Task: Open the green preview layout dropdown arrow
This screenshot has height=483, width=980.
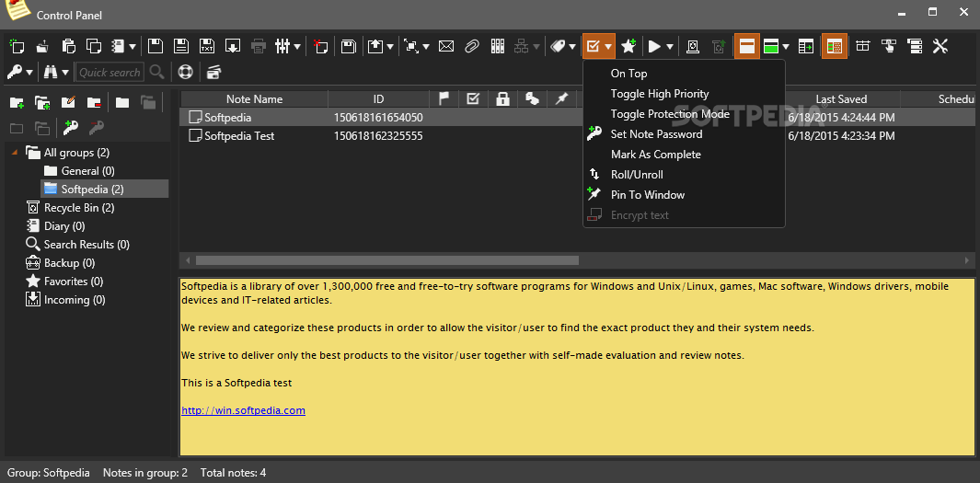Action: point(786,46)
